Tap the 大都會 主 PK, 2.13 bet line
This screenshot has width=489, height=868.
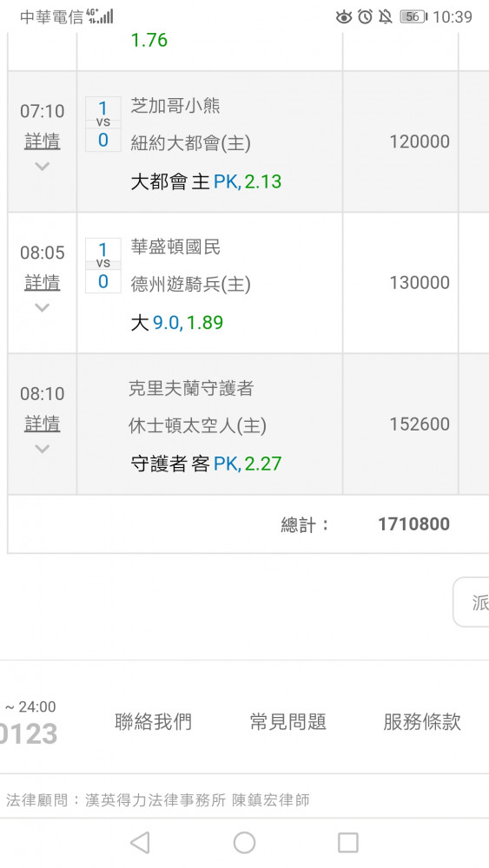(206, 181)
